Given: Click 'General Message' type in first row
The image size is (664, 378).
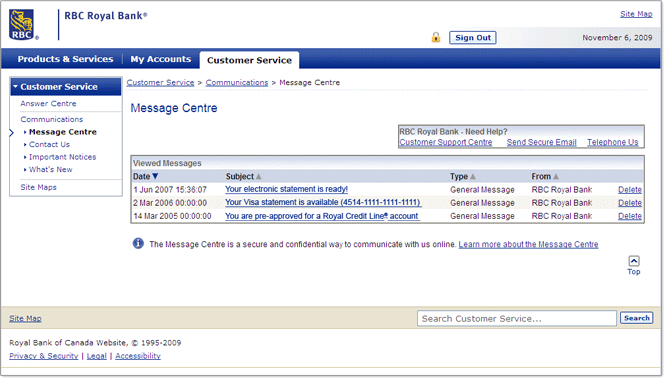Looking at the screenshot, I should click(482, 190).
